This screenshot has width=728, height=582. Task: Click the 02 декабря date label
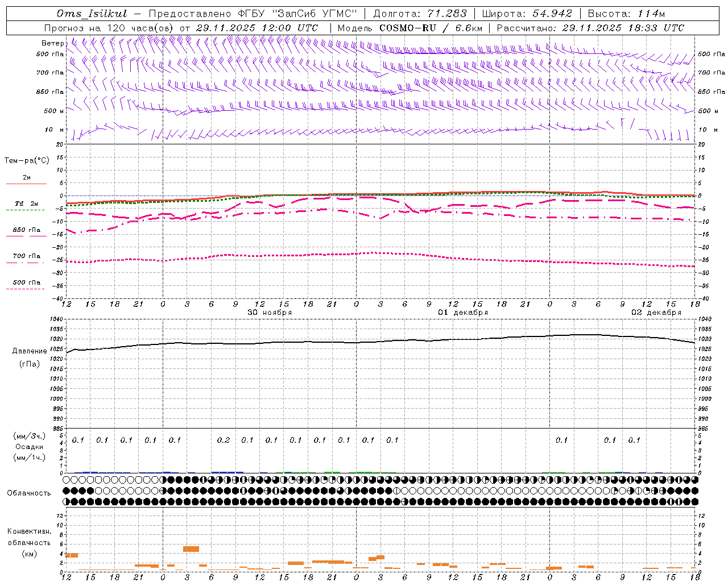(x=656, y=313)
